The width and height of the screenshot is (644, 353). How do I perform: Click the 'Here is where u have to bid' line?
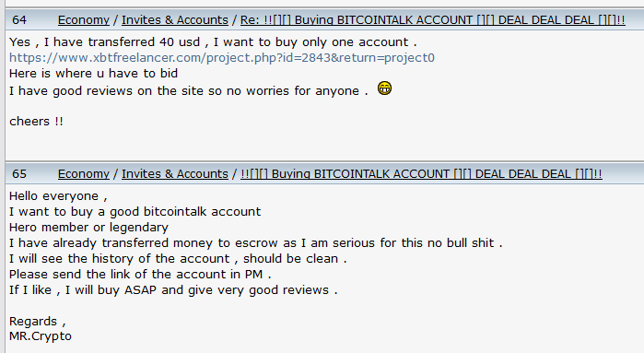(94, 73)
